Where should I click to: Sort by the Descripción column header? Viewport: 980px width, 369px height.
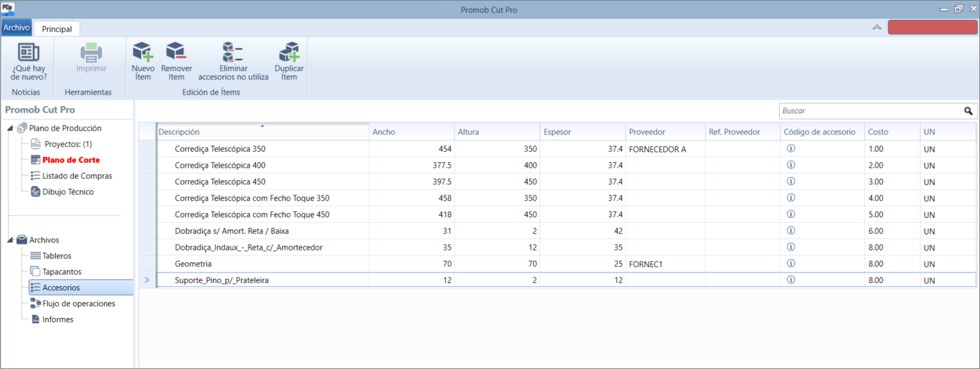(x=262, y=132)
